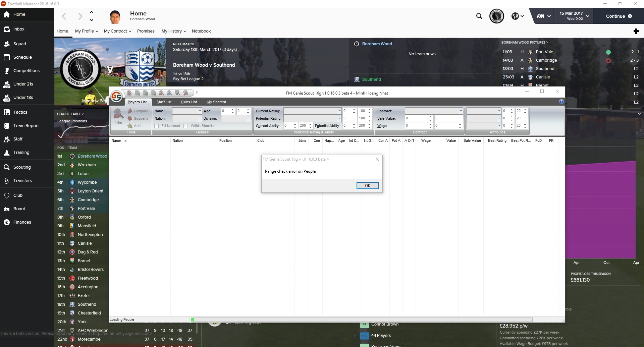This screenshot has height=347, width=644.
Task: Click the first Sale Value input field
Action: tap(419, 118)
